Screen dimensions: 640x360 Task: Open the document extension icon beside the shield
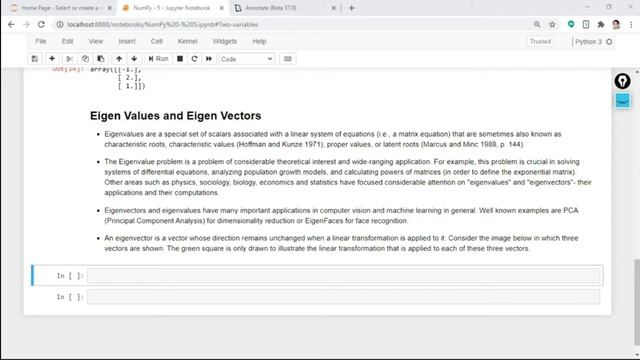(586, 24)
